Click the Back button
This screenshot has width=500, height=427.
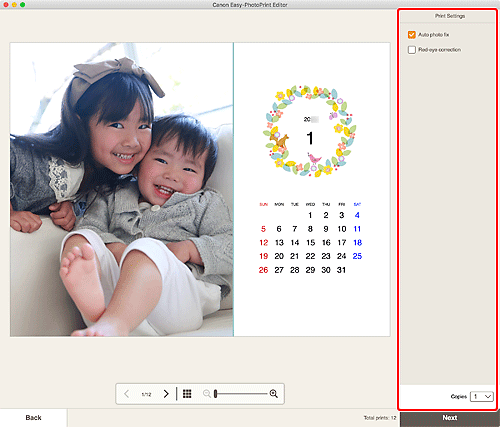[33, 418]
